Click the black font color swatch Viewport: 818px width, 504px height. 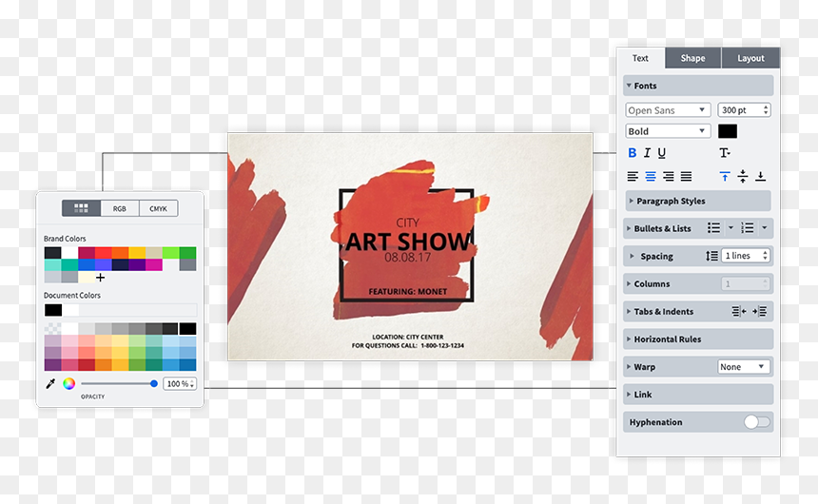coord(728,131)
